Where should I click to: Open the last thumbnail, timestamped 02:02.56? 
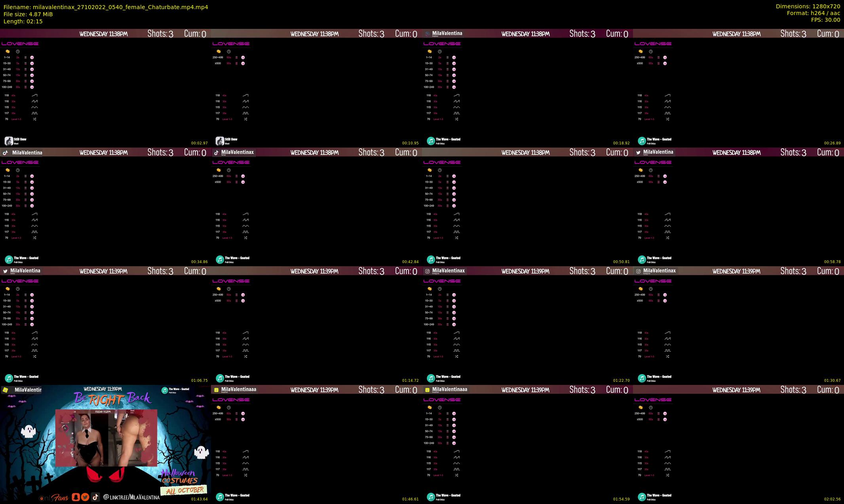coord(738,444)
